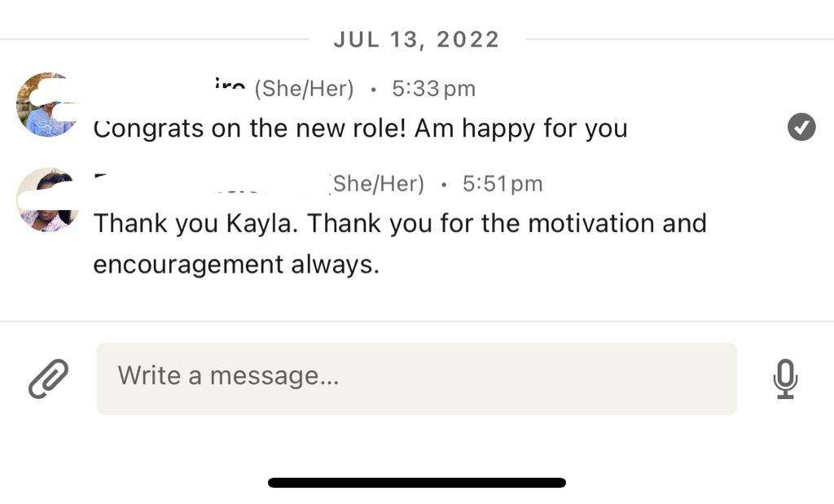Tap the She/Her label next to 5:51 pm
Viewport: 834px width, 504px height.
click(377, 184)
